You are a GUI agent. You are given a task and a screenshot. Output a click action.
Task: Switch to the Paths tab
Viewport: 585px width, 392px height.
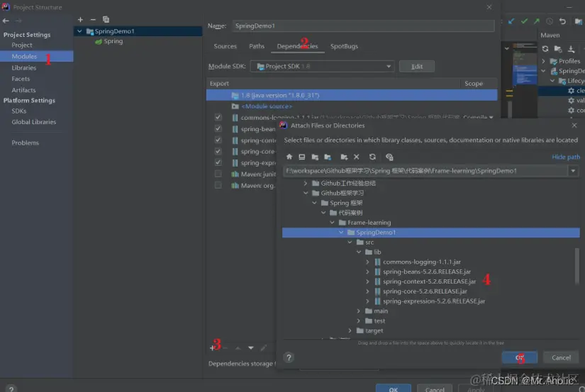pos(257,46)
